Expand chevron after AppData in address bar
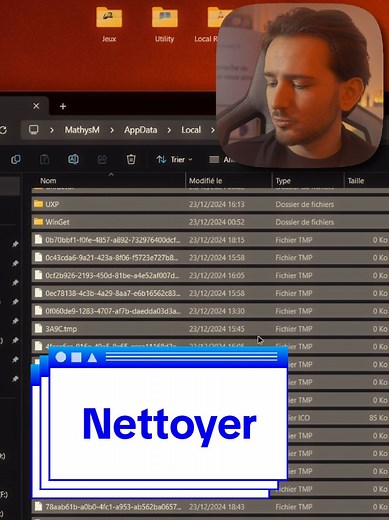 pyautogui.click(x=169, y=130)
